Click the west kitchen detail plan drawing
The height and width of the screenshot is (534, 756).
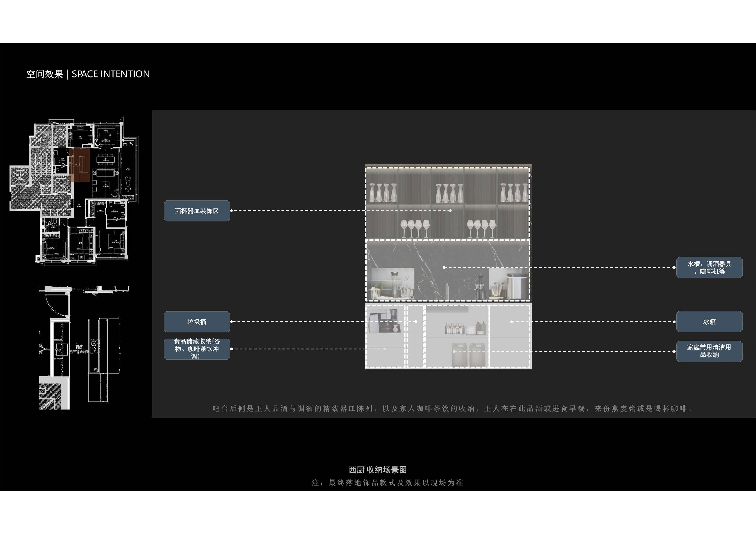pyautogui.click(x=84, y=348)
